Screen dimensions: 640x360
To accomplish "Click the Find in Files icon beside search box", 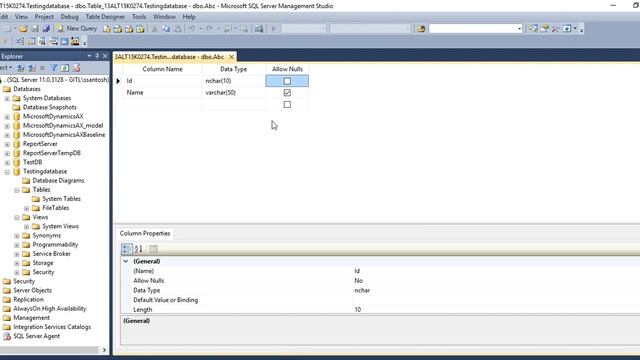I will point(421,29).
